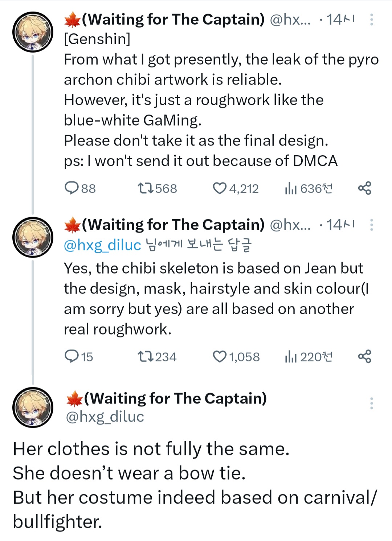
Task: Open more options on first tweet
Action: click(x=371, y=20)
